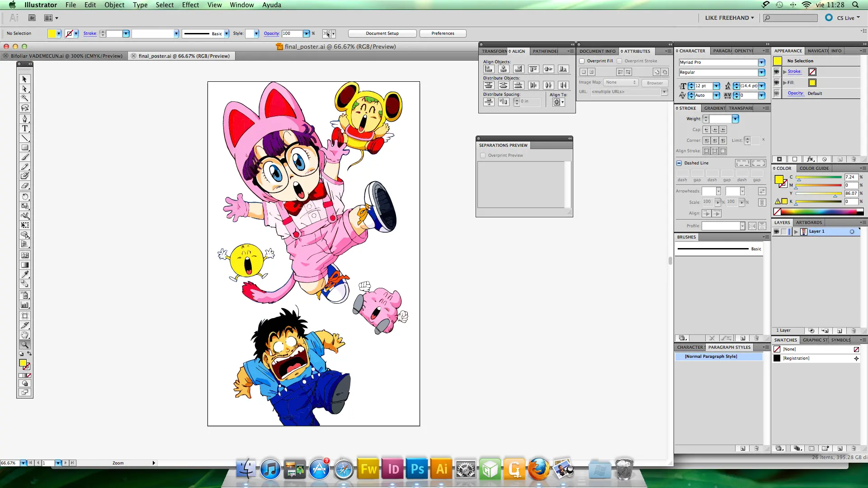
Task: Open Finder from the Dock
Action: point(246,469)
